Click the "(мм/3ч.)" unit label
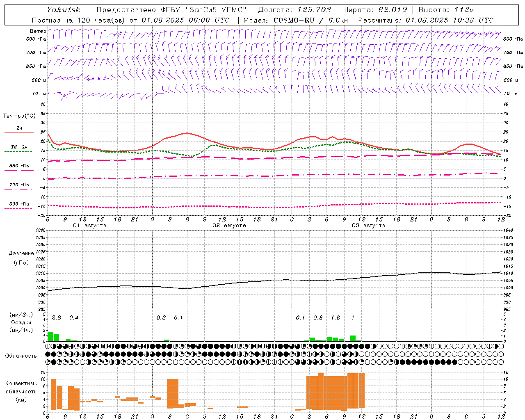Viewport: 525px width, 420px height. (x=21, y=315)
